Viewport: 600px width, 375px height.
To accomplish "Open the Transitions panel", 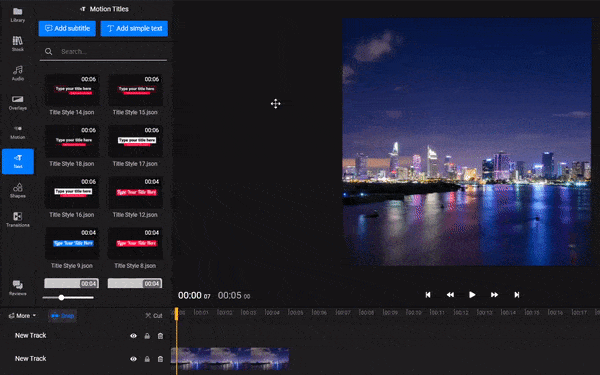I will click(18, 220).
